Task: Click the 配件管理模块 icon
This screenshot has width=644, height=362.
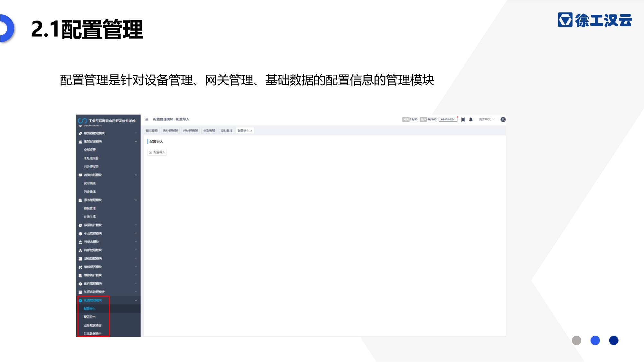Action: 80,284
